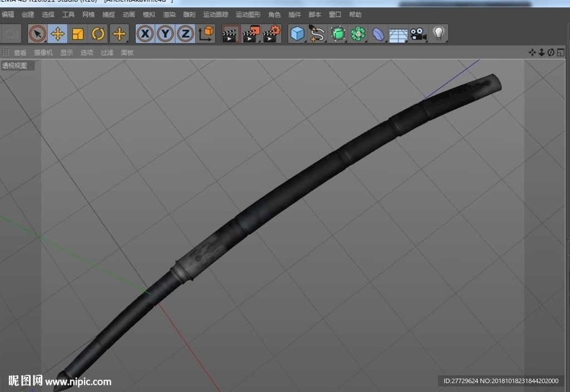This screenshot has height=392, width=570.
Task: Choose the Scale tool
Action: [78, 34]
